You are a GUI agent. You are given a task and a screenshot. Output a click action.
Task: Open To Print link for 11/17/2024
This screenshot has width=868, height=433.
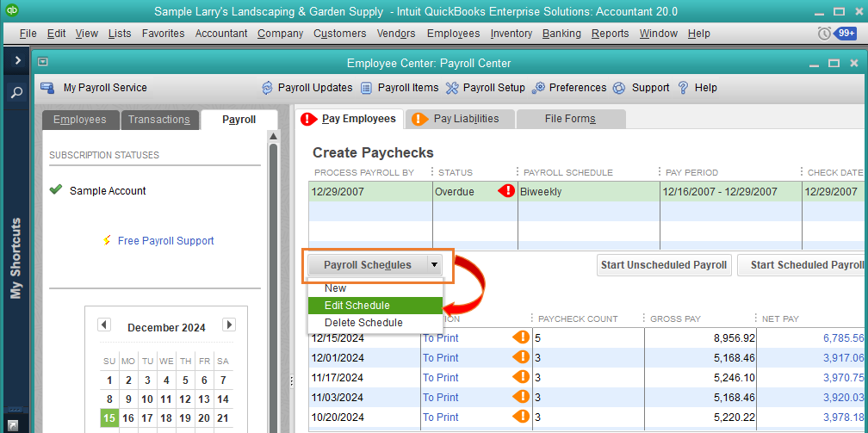(441, 378)
